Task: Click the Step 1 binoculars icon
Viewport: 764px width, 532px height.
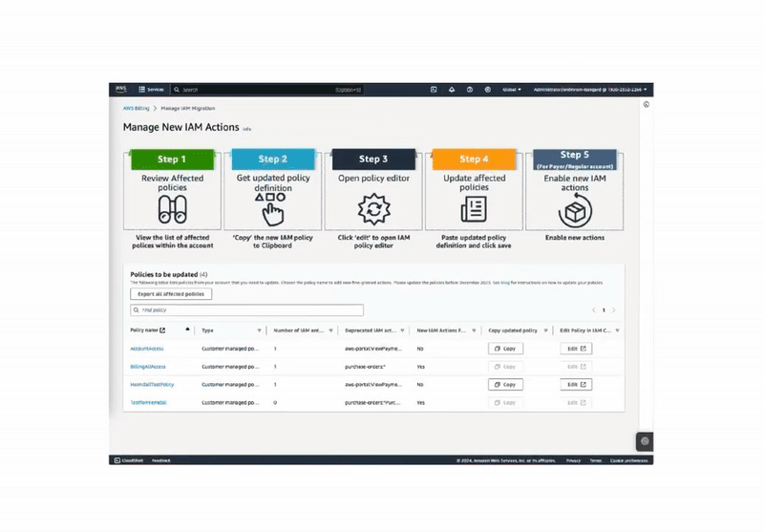Action: tap(173, 209)
